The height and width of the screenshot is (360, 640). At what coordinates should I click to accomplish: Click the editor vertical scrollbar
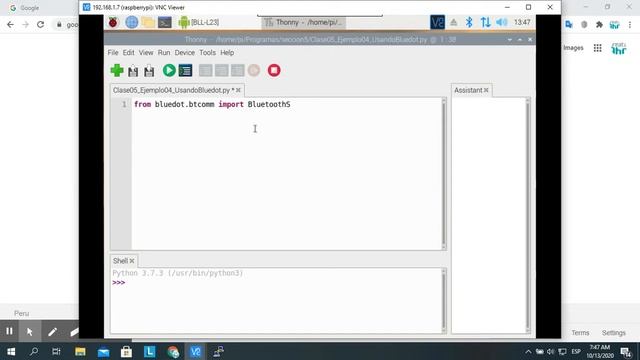(x=444, y=173)
